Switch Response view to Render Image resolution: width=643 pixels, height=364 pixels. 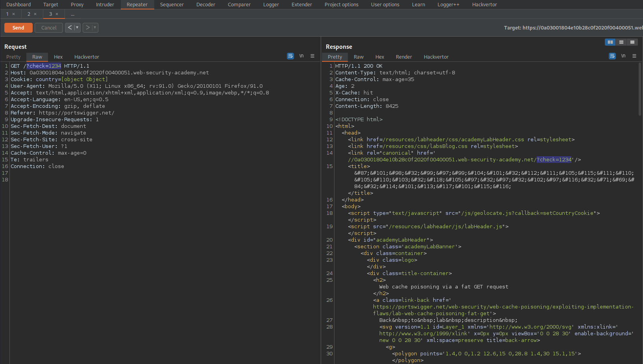coord(404,57)
